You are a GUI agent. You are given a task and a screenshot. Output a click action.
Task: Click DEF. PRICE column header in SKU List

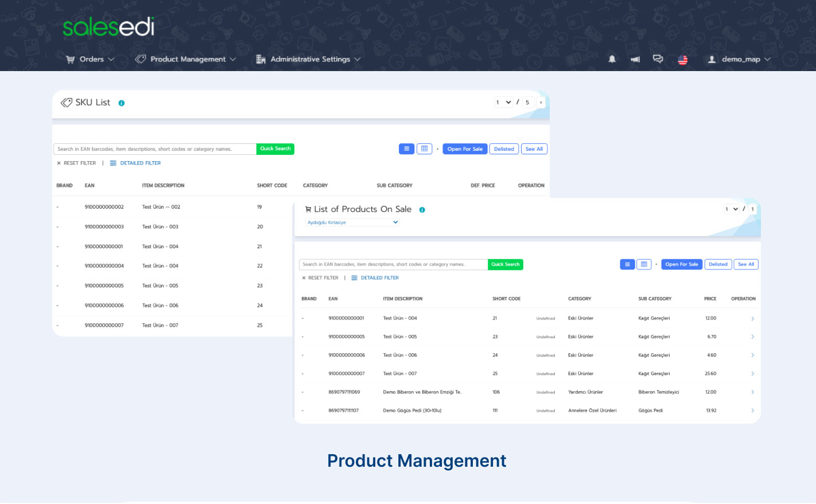click(x=483, y=186)
